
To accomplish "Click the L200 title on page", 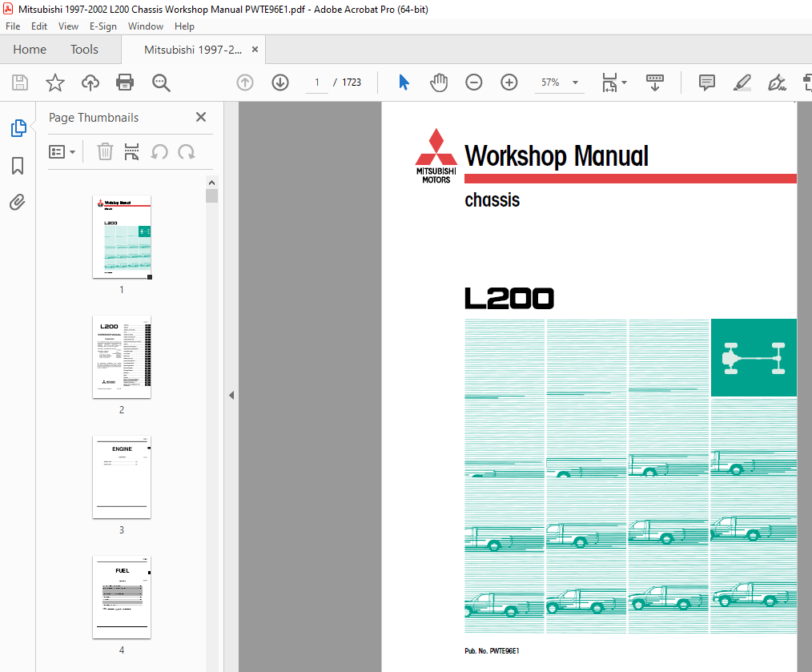I will coord(509,299).
